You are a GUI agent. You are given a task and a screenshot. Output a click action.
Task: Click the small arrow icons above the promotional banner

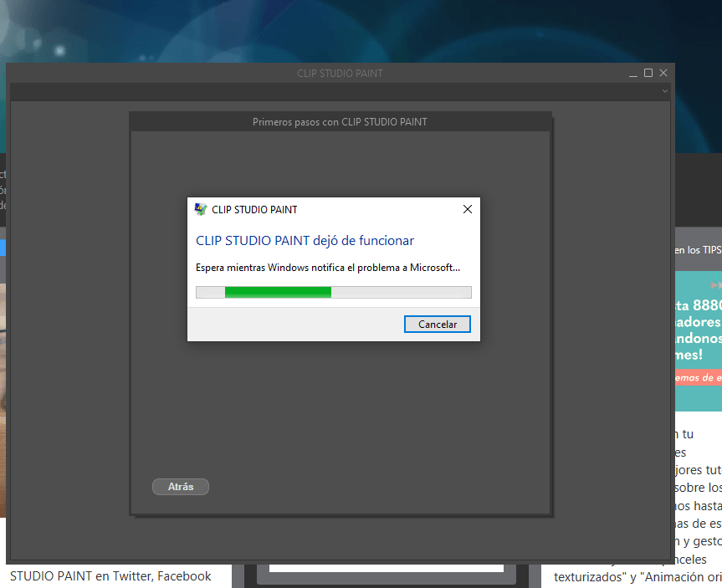(x=715, y=284)
